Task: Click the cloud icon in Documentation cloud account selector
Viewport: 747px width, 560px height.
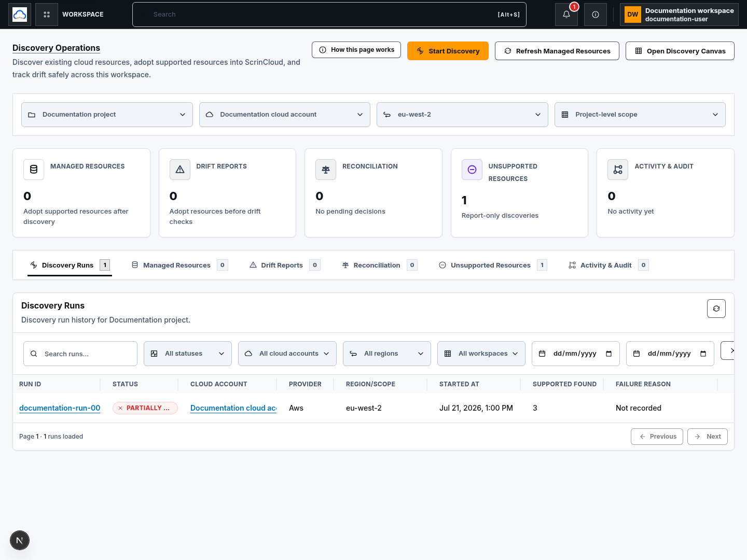Action: coord(210,115)
